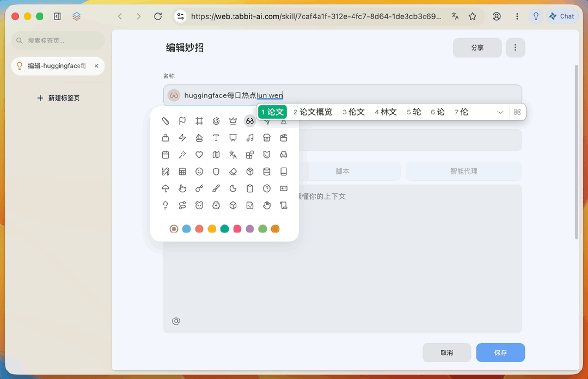Pick the armchair icon
This screenshot has width=588, height=379.
(x=284, y=155)
